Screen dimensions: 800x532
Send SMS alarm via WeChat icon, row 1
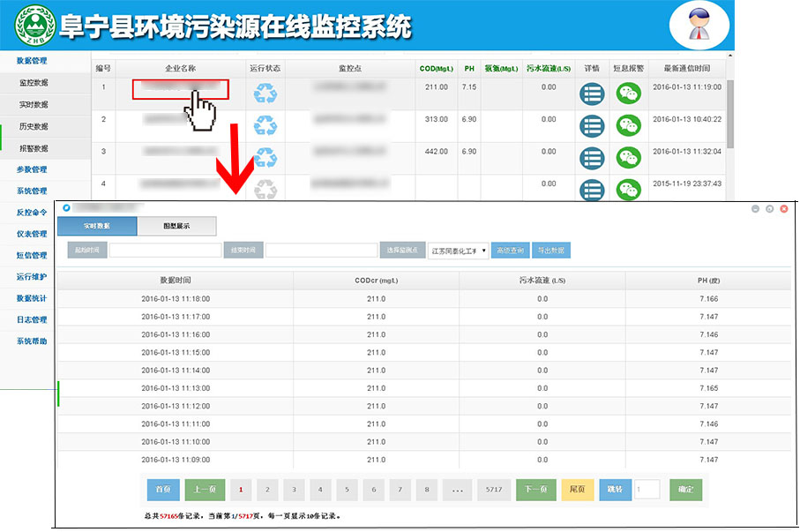[x=629, y=94]
